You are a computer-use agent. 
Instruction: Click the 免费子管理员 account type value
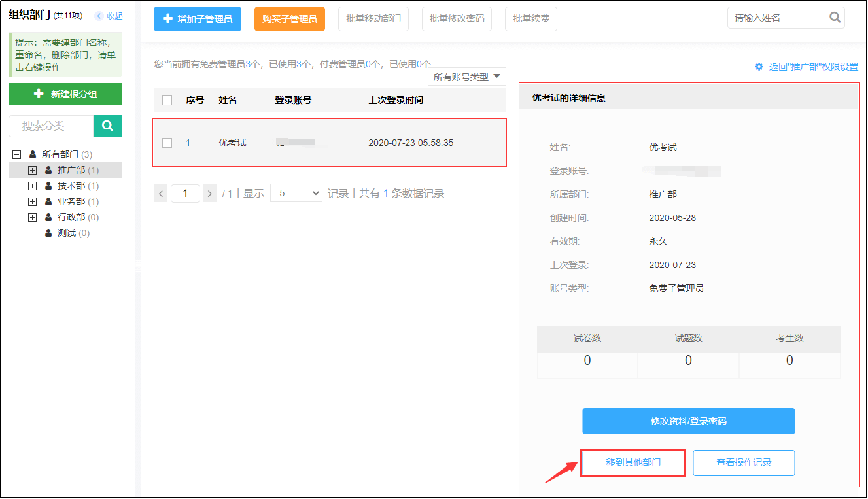(676, 288)
